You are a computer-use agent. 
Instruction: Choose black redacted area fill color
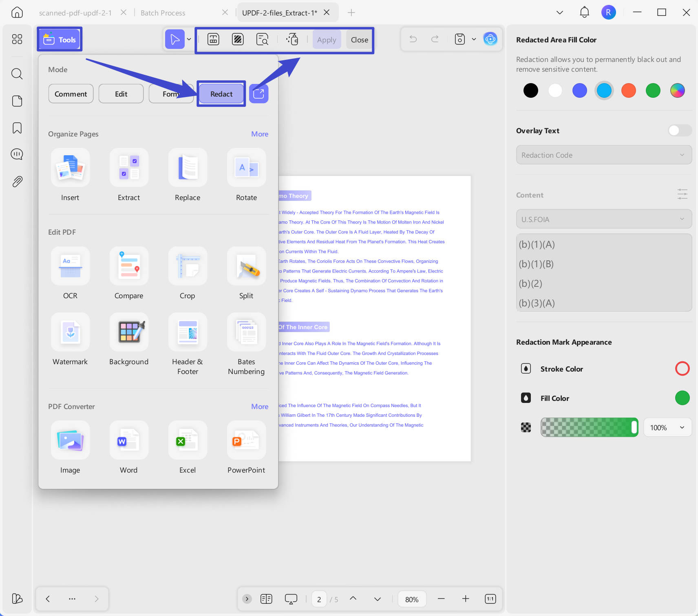point(530,90)
